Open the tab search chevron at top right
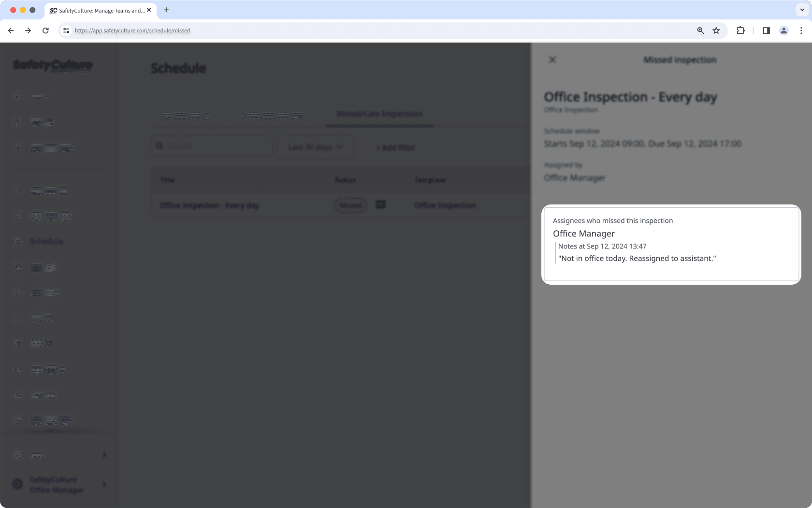 click(802, 10)
